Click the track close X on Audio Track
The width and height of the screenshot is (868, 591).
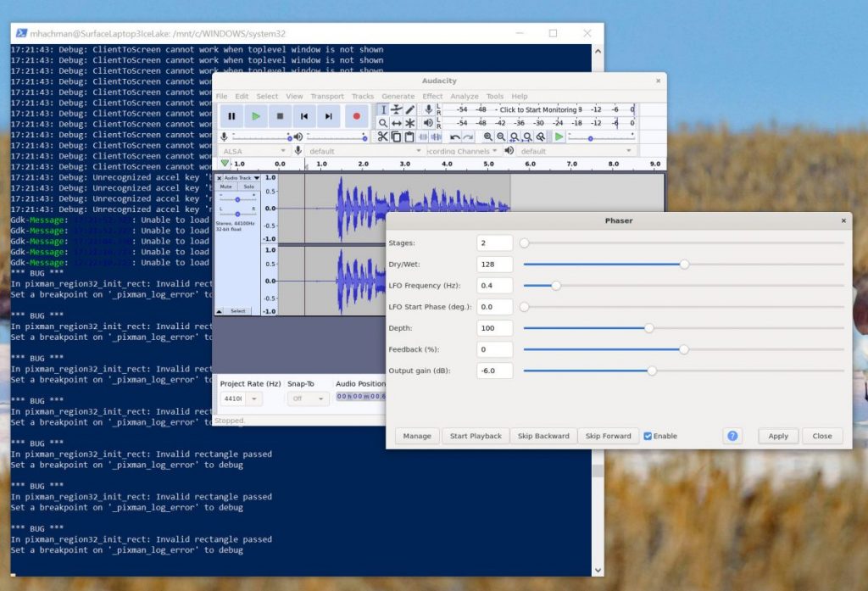(x=220, y=178)
